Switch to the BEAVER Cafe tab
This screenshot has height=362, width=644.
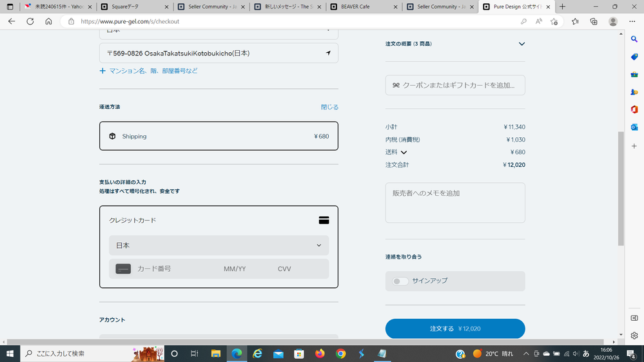364,6
